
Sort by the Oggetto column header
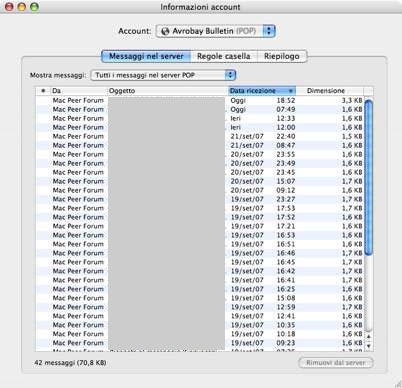pyautogui.click(x=167, y=91)
